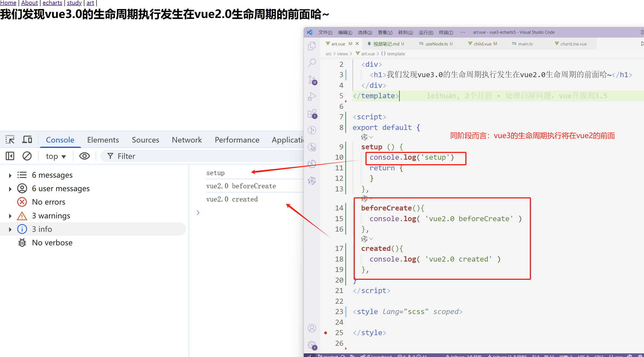Expand the 3 warnings group

point(10,216)
